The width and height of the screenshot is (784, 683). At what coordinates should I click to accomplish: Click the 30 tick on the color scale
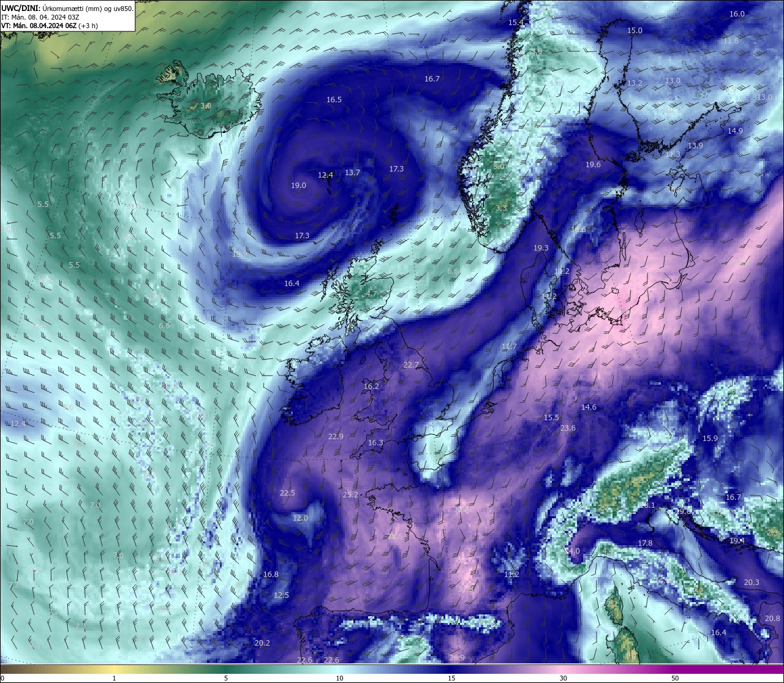click(563, 678)
